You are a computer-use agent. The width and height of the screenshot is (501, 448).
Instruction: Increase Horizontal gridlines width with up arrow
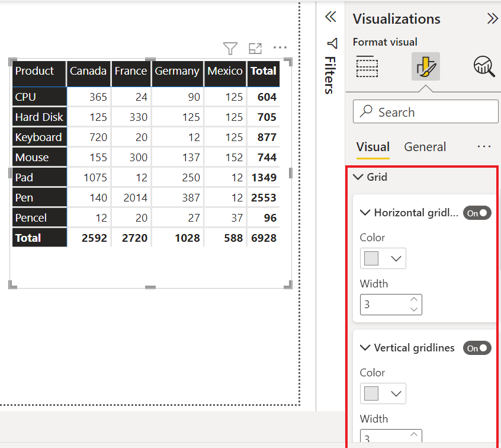tap(414, 300)
